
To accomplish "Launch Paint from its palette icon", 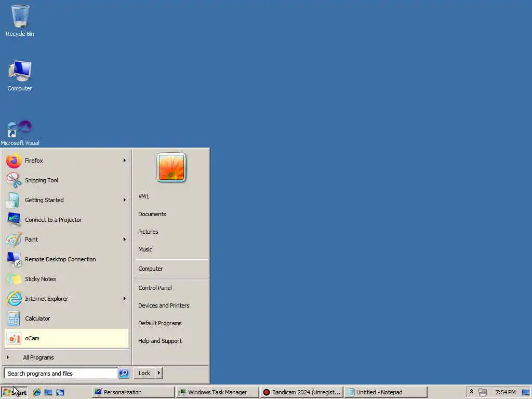I will pos(14,240).
